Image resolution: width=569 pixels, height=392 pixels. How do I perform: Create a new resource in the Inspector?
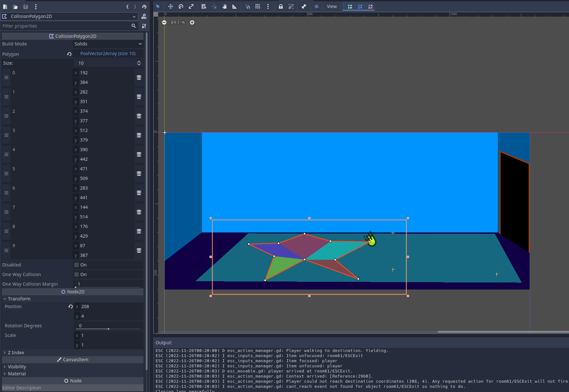coord(5,6)
